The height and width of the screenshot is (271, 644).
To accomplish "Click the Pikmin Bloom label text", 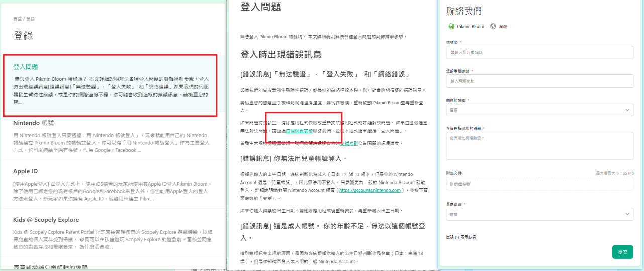I will point(471,26).
